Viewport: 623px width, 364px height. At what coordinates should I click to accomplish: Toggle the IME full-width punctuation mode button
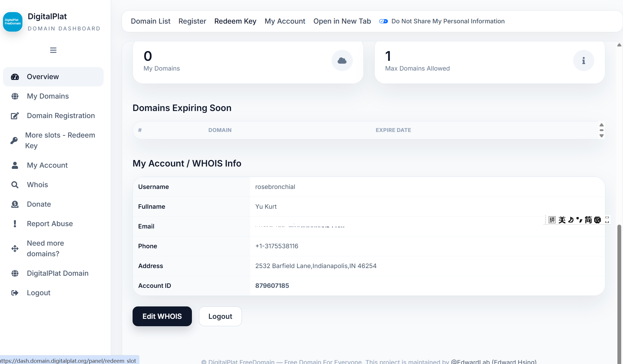click(x=579, y=220)
